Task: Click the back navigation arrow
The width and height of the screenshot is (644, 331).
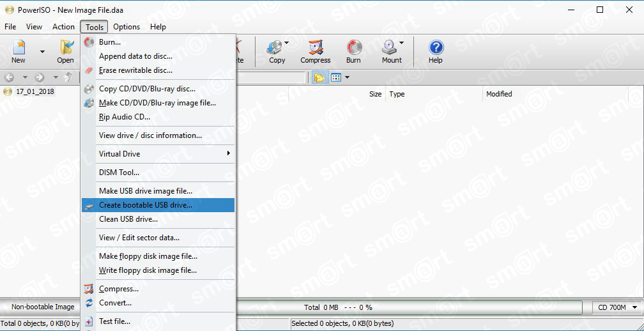Action: [x=9, y=77]
